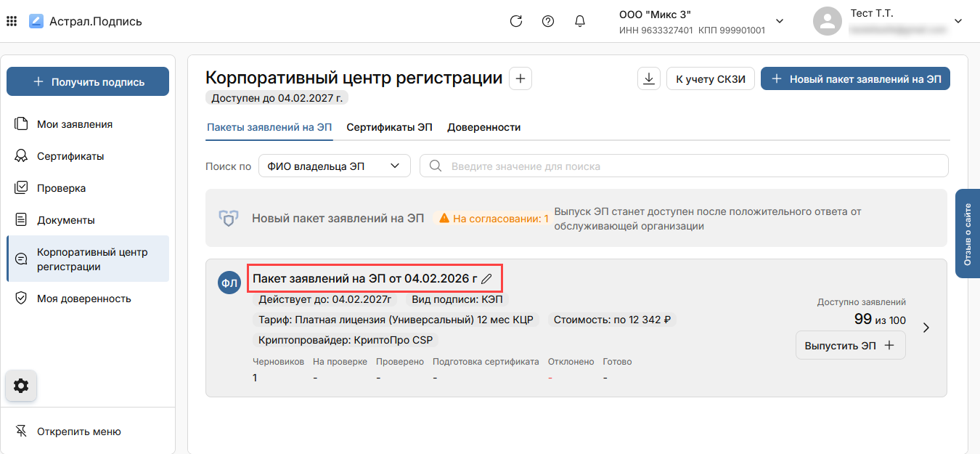Click the refresh icon in header
This screenshot has width=980, height=454.
pyautogui.click(x=516, y=21)
